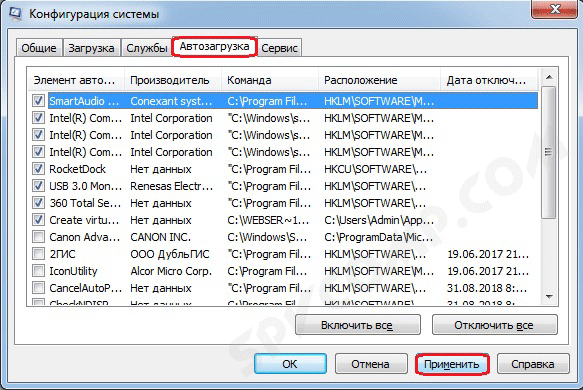This screenshot has height=390, width=583.
Task: Click the 19.06.2017 date in IconUtility row
Action: pyautogui.click(x=488, y=271)
